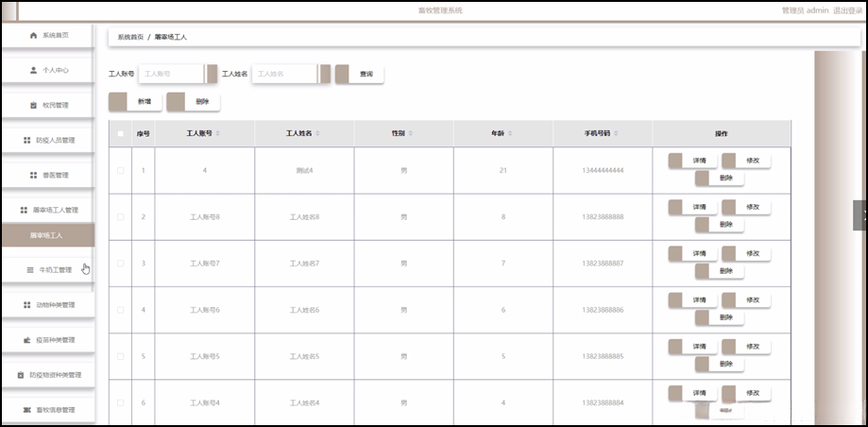
Task: Click the 工人账号 search input field
Action: (172, 74)
